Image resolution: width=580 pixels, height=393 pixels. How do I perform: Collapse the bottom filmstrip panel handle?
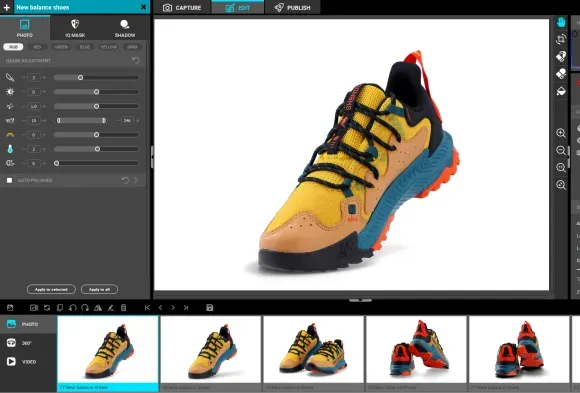360,300
